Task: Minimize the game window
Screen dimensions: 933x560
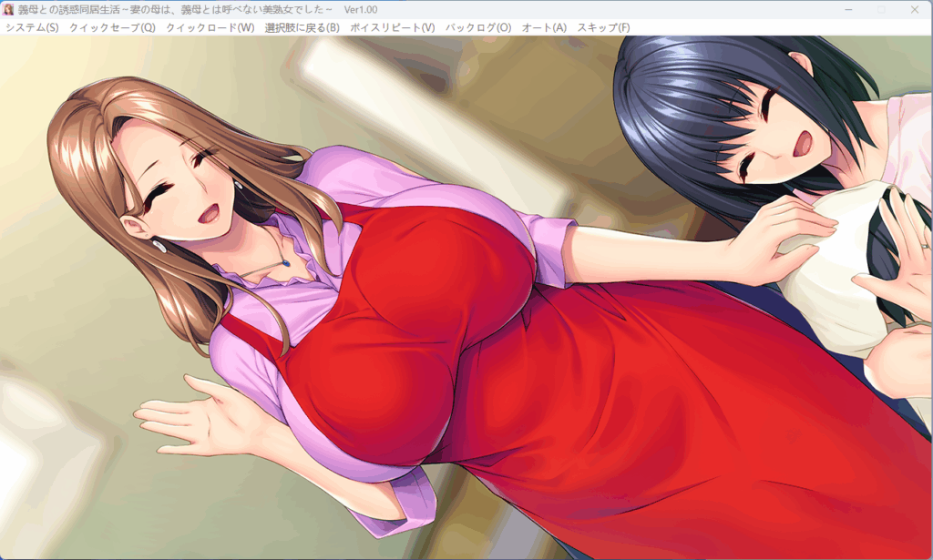Action: click(848, 9)
